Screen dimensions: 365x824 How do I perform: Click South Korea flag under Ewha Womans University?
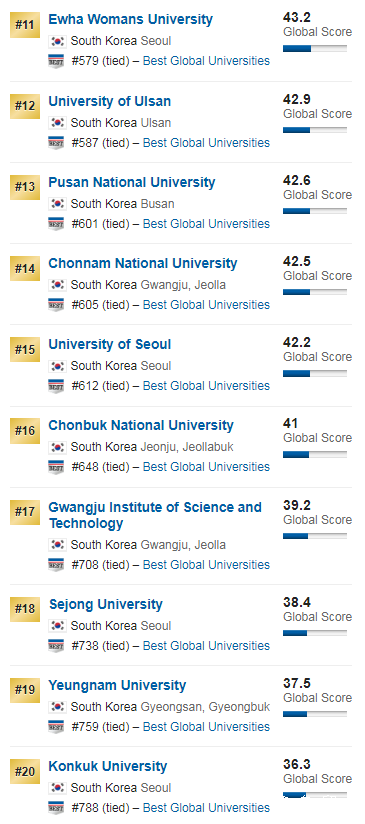[57, 41]
